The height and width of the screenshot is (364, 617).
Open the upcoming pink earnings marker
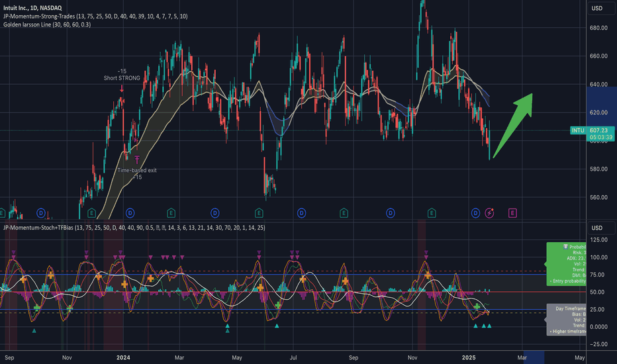coord(512,213)
